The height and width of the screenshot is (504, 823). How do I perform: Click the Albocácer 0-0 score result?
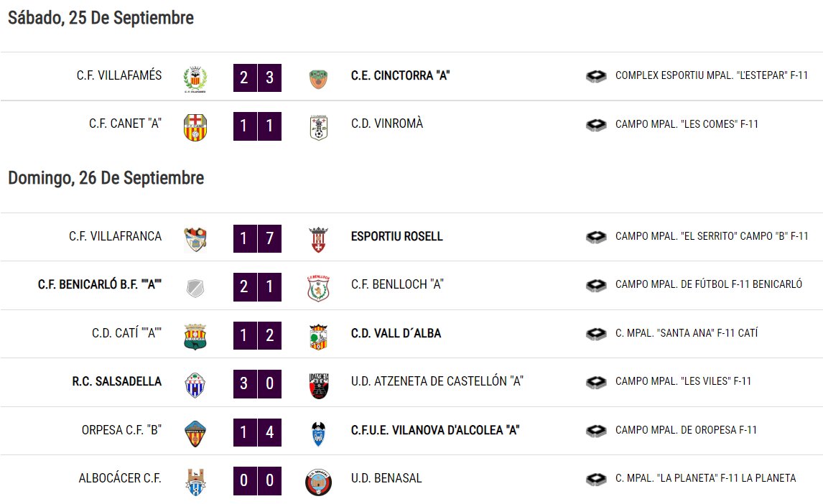(x=257, y=481)
